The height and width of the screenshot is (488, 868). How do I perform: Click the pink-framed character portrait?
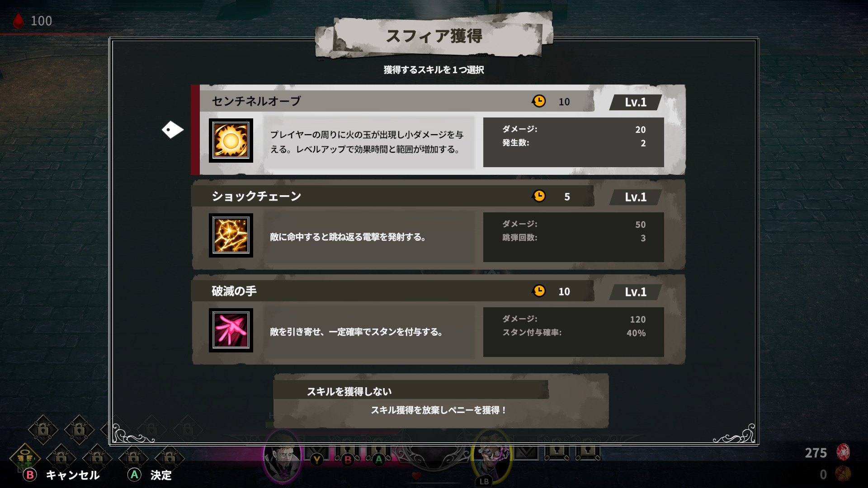click(x=282, y=456)
